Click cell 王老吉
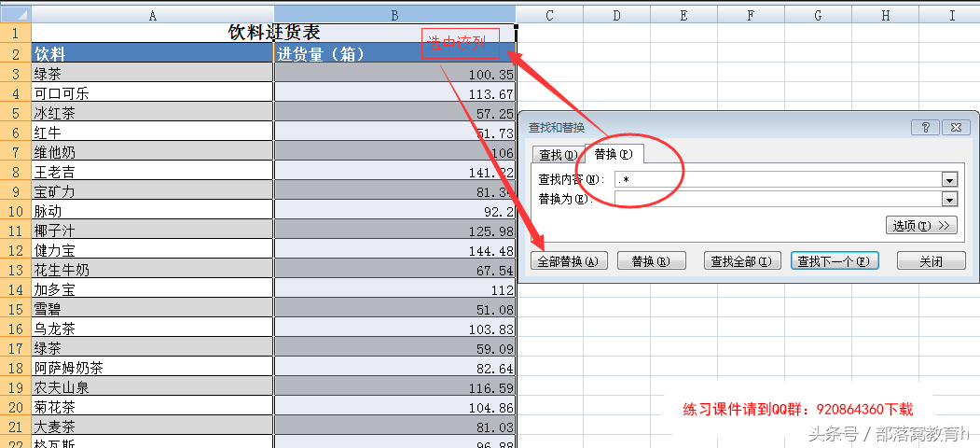The image size is (980, 448). pos(153,172)
